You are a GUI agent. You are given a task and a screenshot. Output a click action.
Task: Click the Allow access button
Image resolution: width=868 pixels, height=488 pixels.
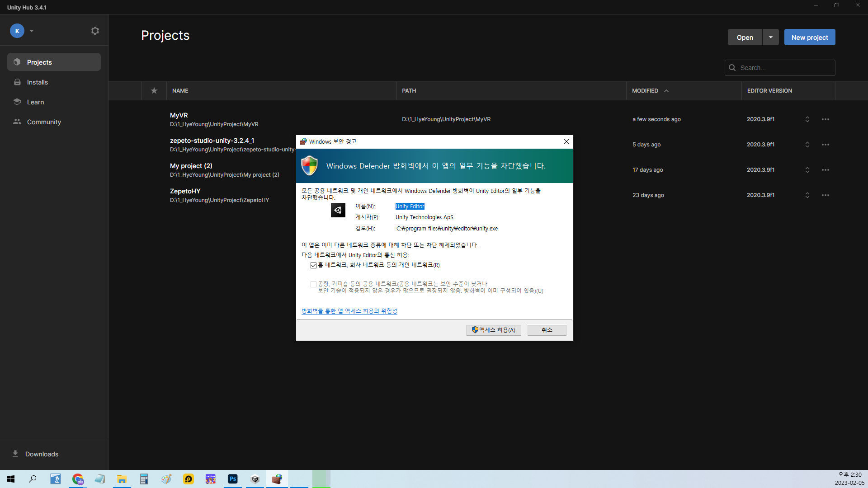(494, 330)
